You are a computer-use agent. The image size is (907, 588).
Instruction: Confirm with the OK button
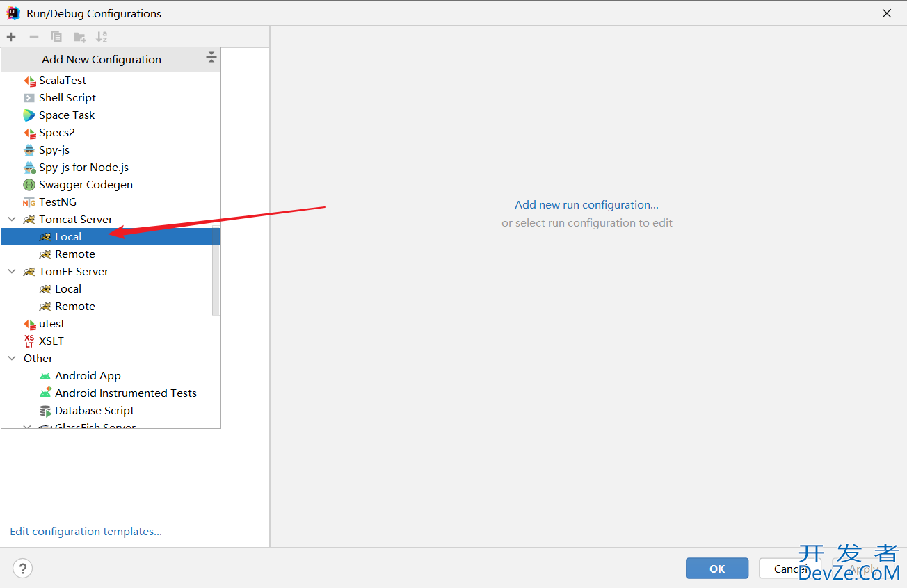[717, 569]
